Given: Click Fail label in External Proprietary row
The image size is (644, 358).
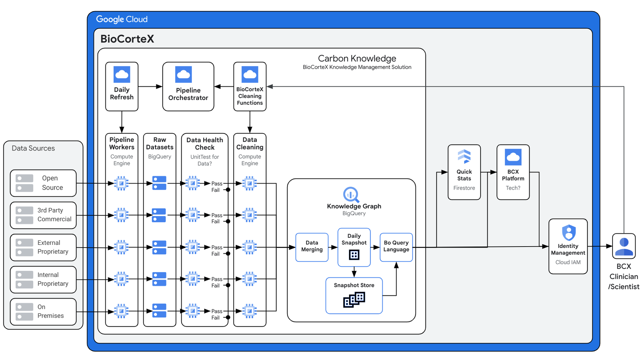Looking at the screenshot, I should point(216,254).
